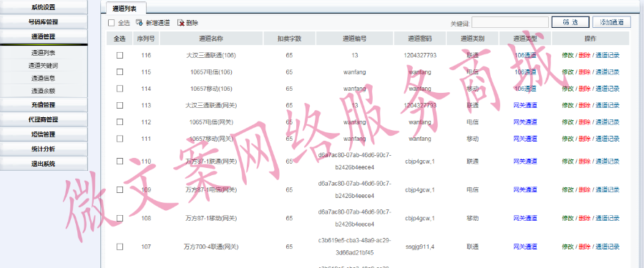Click 新增通道 text link in toolbar
The image size is (644, 268).
pyautogui.click(x=157, y=23)
